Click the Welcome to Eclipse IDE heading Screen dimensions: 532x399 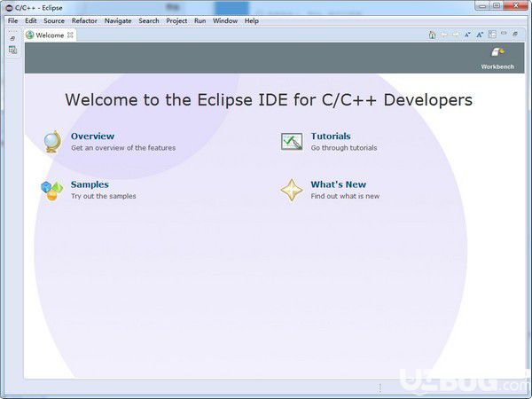tap(269, 99)
